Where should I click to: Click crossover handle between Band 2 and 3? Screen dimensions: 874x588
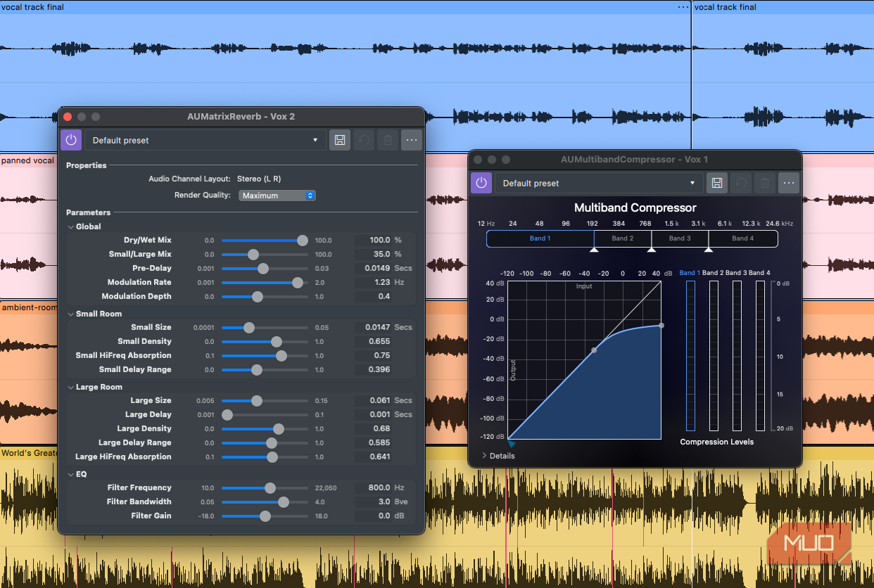(x=651, y=249)
